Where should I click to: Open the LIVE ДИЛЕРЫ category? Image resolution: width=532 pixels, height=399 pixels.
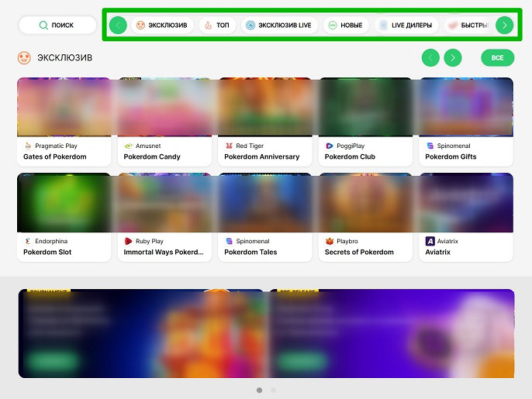(x=406, y=26)
